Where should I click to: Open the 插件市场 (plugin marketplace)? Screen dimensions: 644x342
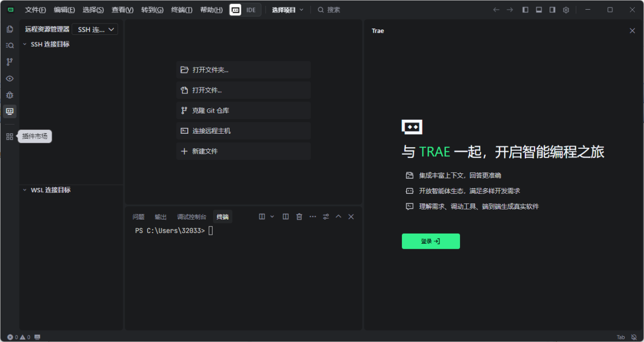pos(9,136)
